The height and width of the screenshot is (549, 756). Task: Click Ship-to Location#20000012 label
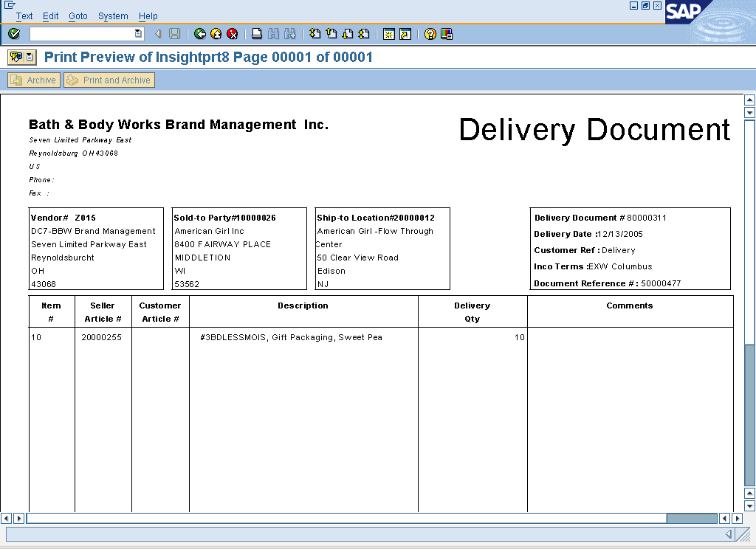(376, 218)
